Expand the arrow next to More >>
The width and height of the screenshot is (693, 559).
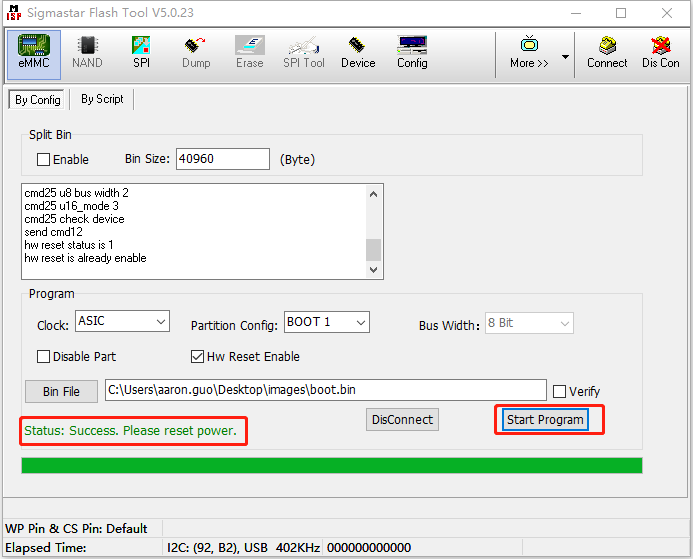pos(565,57)
